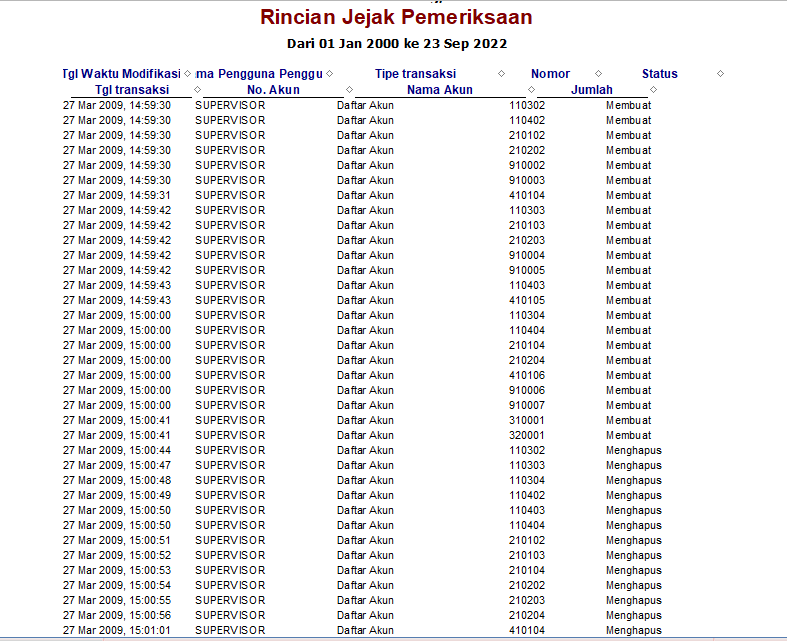Click number 110302 in the Membuat row
The width and height of the screenshot is (787, 641).
(x=527, y=105)
